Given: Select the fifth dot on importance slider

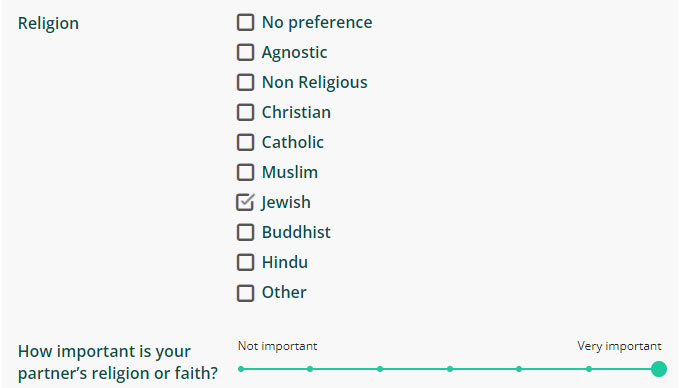Looking at the screenshot, I should point(519,369).
